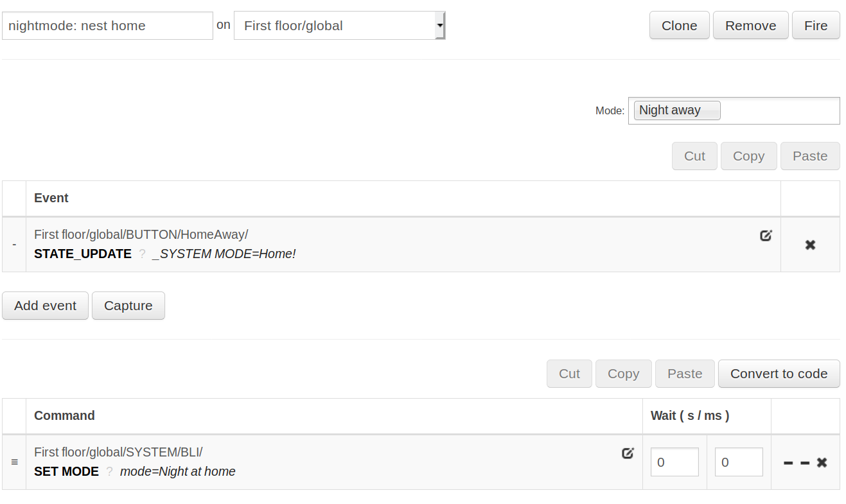Screen dimensions: 846x504
Task: Click help icon next to STATE_UPDATE
Action: pyautogui.click(x=142, y=254)
